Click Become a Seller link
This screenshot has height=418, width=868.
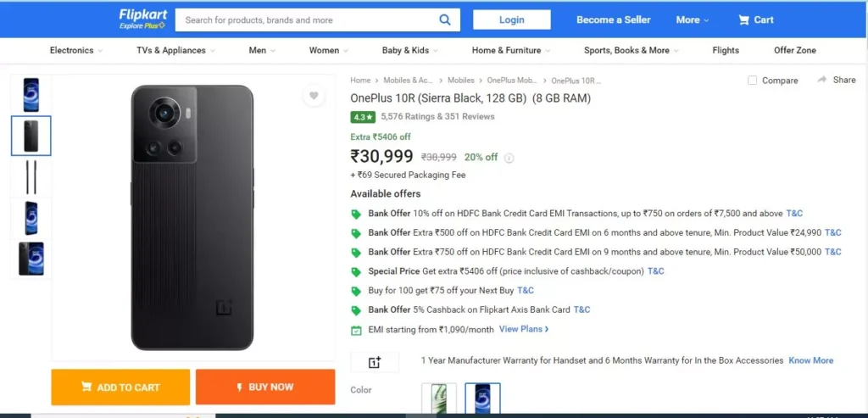click(614, 20)
